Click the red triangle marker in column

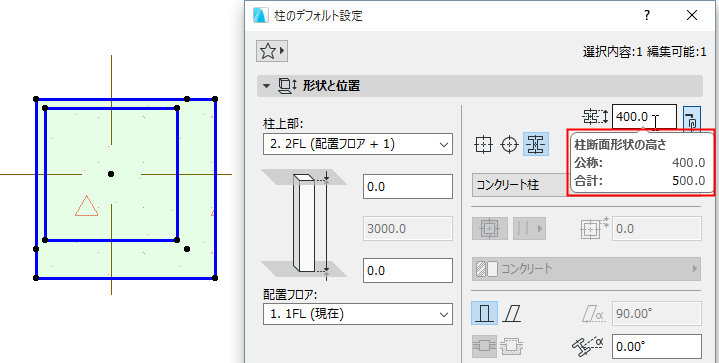pos(86,206)
